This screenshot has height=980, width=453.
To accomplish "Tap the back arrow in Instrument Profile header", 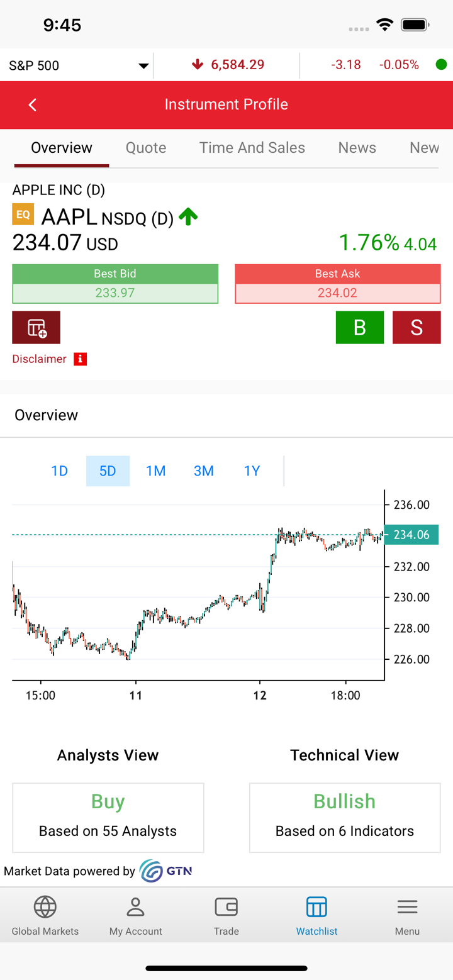I will tap(33, 105).
